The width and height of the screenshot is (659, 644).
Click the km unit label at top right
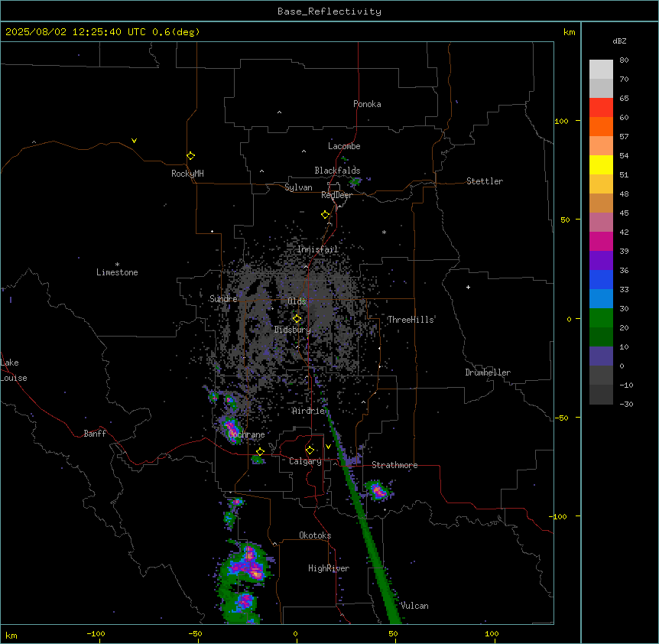pos(570,32)
